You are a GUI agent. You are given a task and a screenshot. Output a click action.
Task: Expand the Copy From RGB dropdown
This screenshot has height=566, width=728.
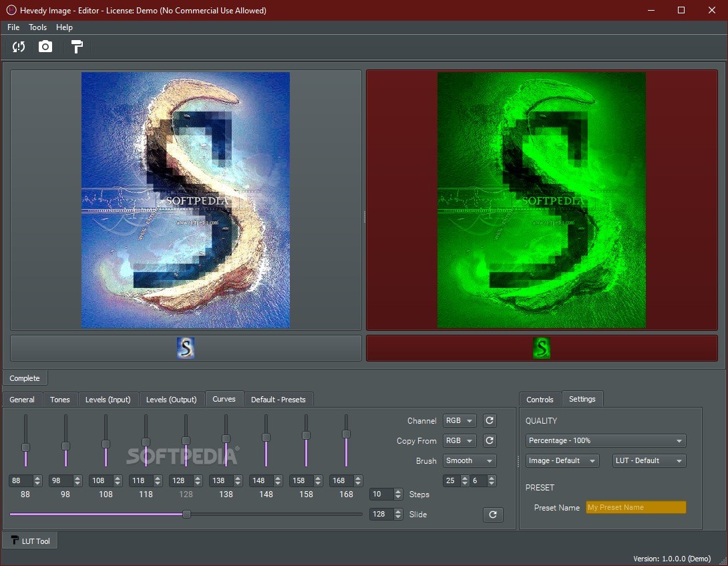pyautogui.click(x=460, y=440)
